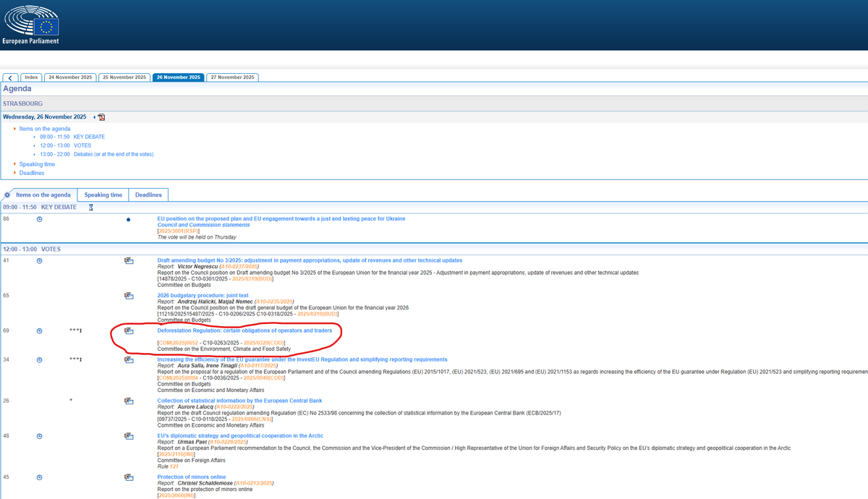Expand Items on the agenda in the outline

pyautogui.click(x=45, y=129)
